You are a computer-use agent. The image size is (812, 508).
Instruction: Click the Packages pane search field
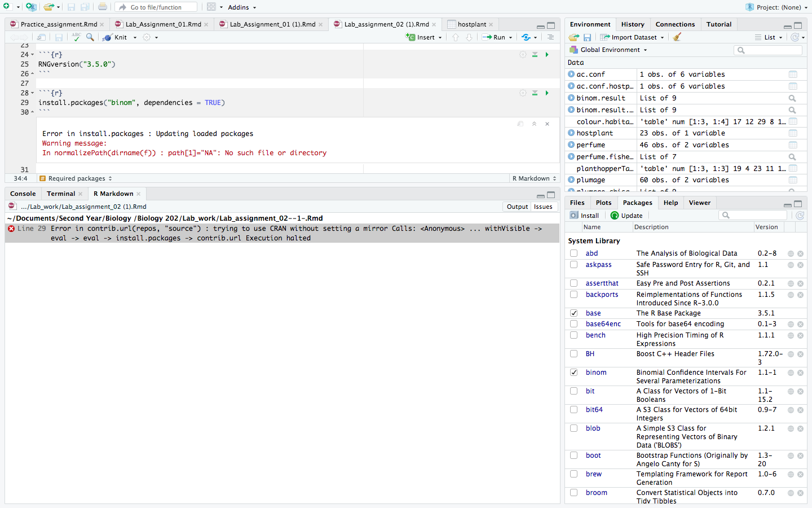click(753, 215)
